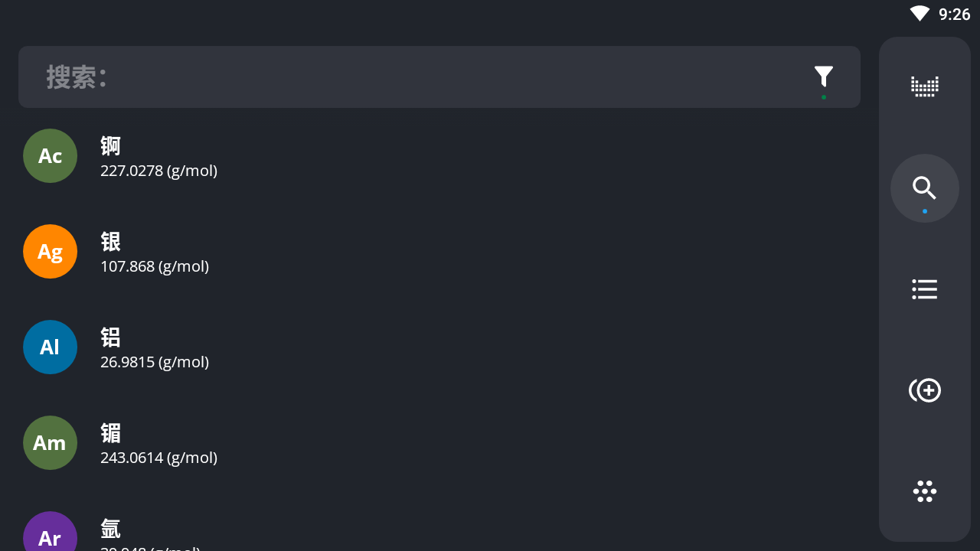The width and height of the screenshot is (980, 551).
Task: Open the 银 element entry
Action: pyautogui.click(x=439, y=252)
